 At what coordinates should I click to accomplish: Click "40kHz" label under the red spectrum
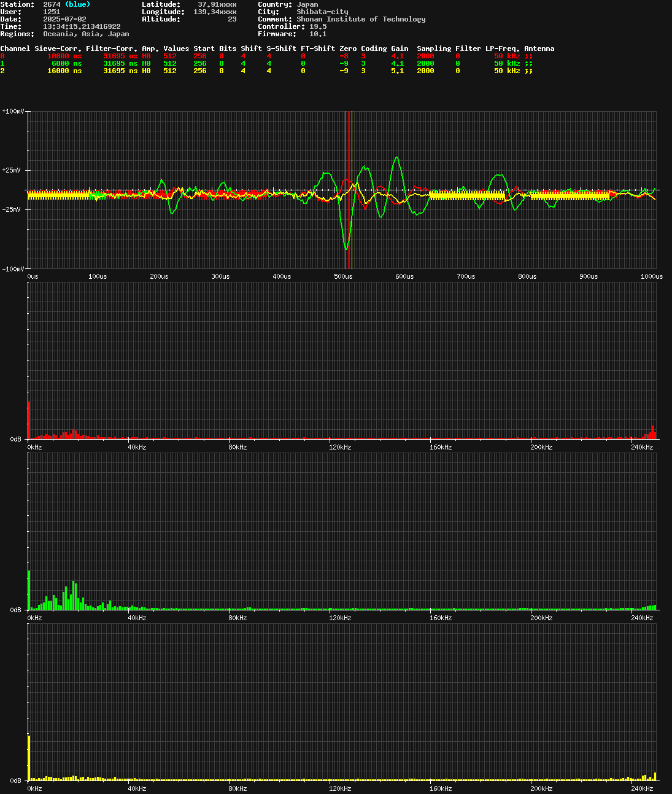(x=137, y=447)
